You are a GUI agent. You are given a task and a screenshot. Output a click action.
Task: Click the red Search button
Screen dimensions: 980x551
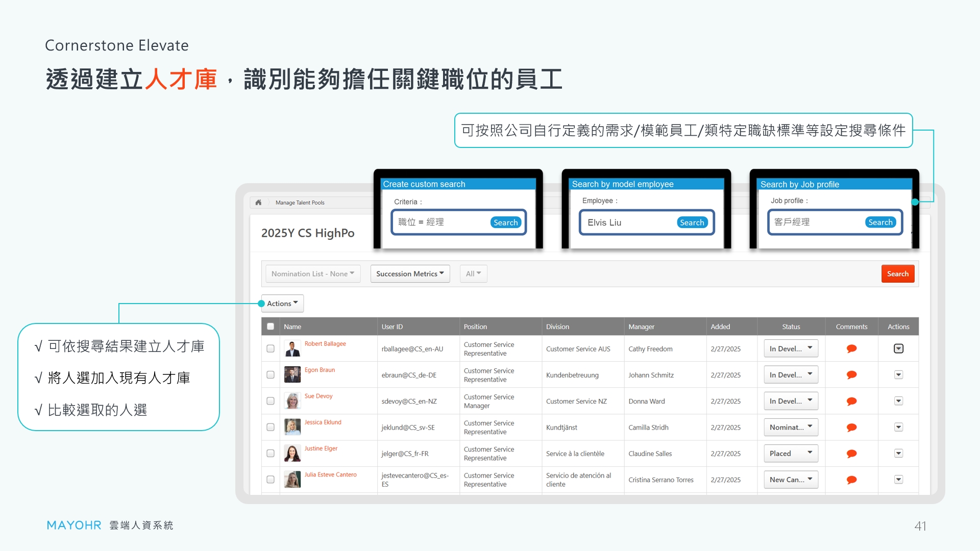tap(897, 274)
